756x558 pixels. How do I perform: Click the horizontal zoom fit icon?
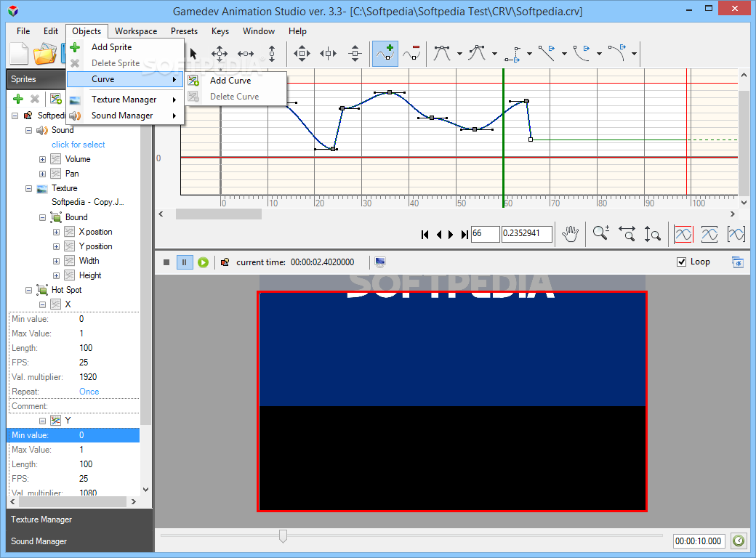coord(627,234)
